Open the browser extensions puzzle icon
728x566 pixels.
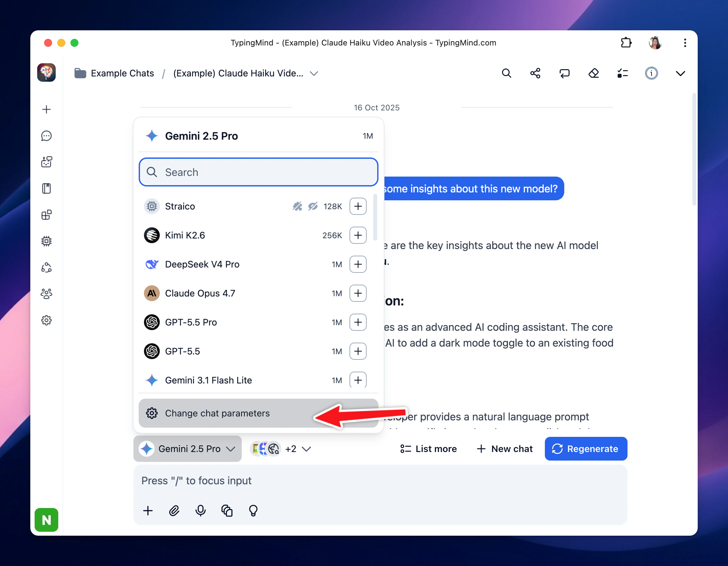point(626,43)
